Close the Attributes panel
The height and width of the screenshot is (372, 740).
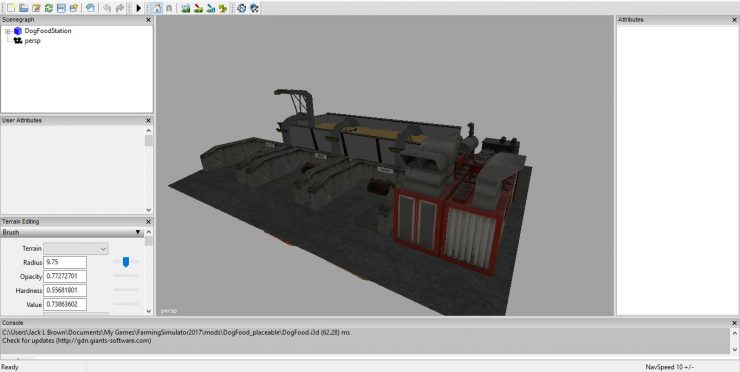(734, 20)
